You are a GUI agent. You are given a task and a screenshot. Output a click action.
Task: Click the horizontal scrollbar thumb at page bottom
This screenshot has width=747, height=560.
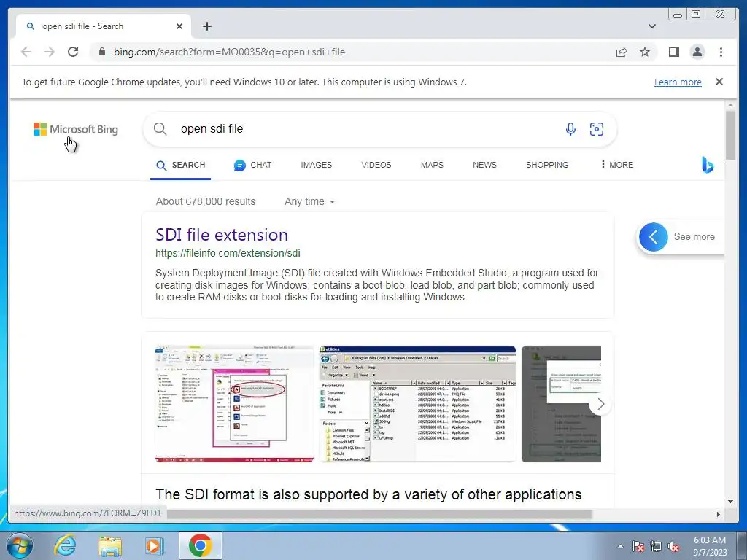pyautogui.click(x=379, y=514)
